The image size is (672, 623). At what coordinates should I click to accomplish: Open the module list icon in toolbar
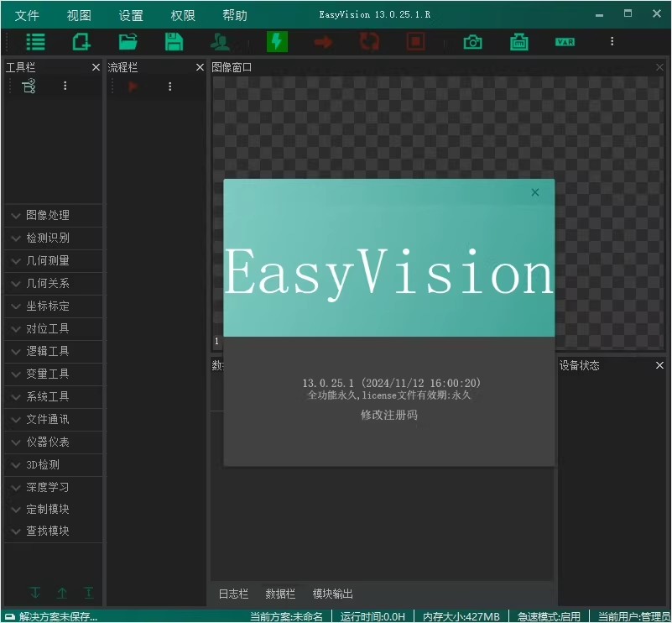point(35,42)
